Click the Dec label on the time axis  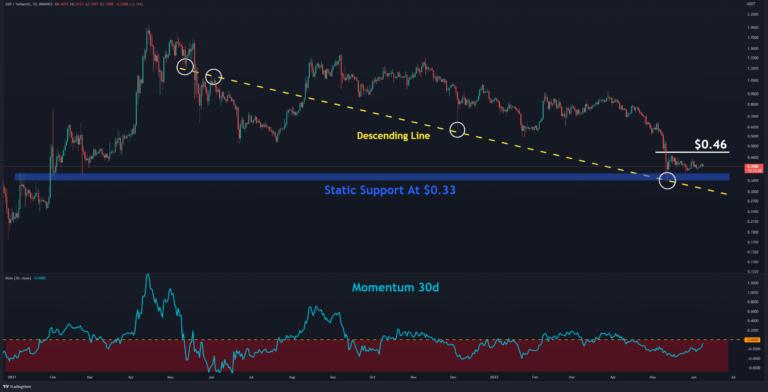(453, 378)
